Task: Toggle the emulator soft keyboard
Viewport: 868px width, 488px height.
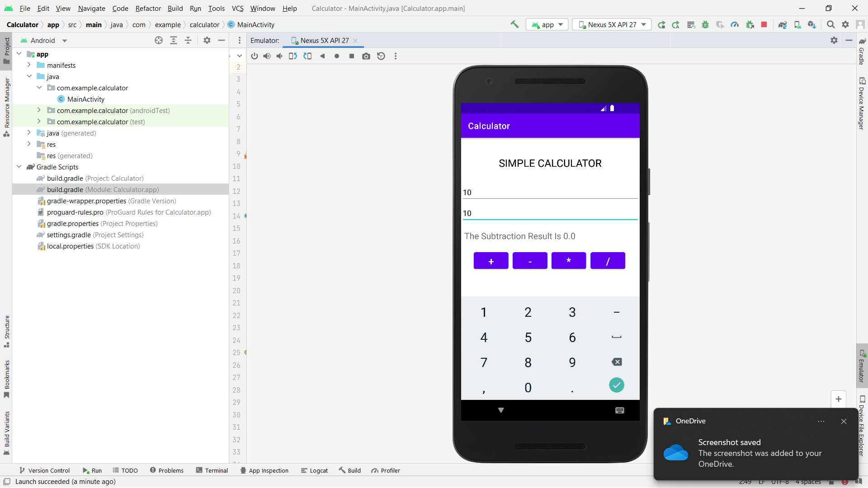Action: (619, 410)
